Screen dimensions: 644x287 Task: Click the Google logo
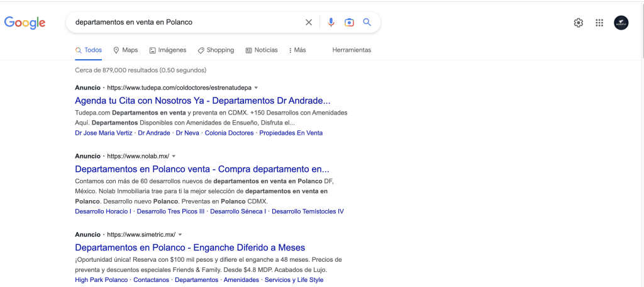click(x=25, y=23)
